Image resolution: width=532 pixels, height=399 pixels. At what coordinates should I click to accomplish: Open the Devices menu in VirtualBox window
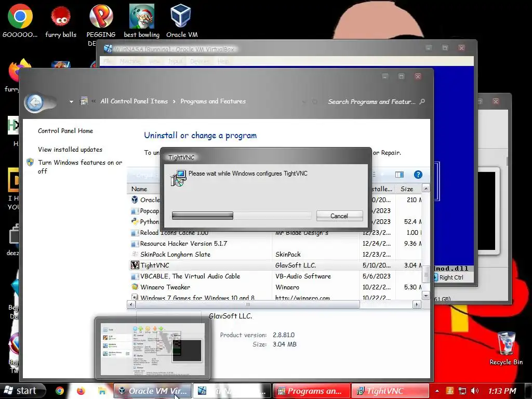click(x=199, y=61)
